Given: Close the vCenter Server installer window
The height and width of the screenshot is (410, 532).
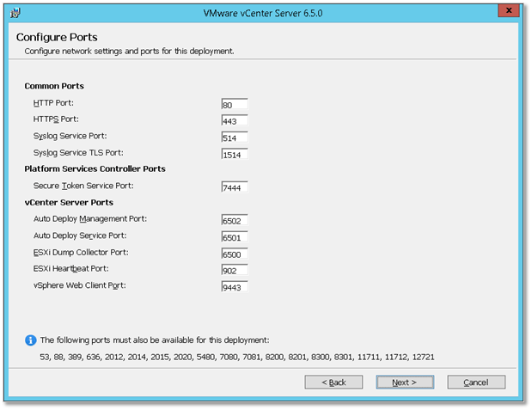Looking at the screenshot, I should click(x=509, y=10).
